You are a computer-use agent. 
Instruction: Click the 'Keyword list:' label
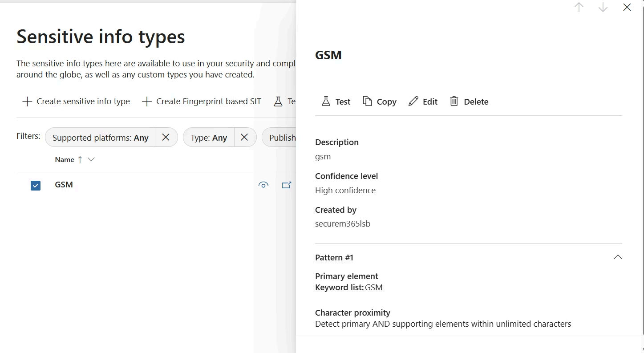[x=339, y=287]
